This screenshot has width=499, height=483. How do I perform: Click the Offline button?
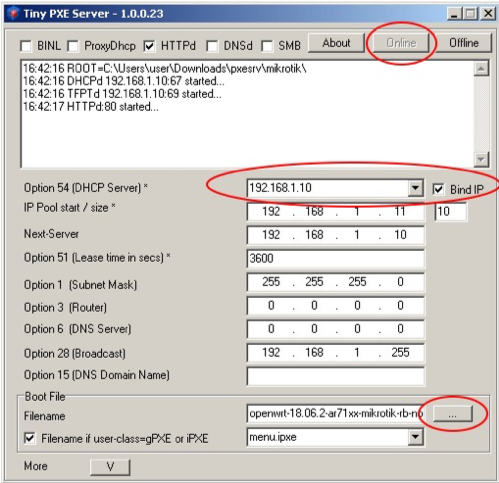[464, 43]
